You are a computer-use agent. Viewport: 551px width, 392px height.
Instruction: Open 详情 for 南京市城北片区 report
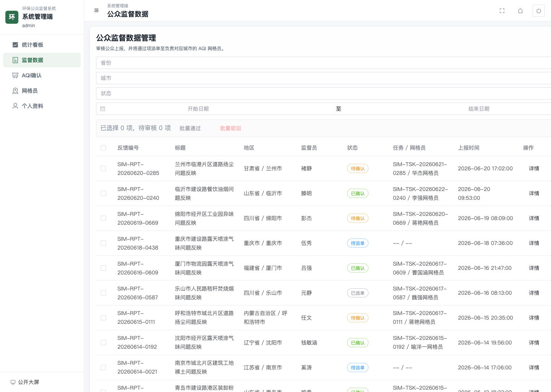click(534, 367)
